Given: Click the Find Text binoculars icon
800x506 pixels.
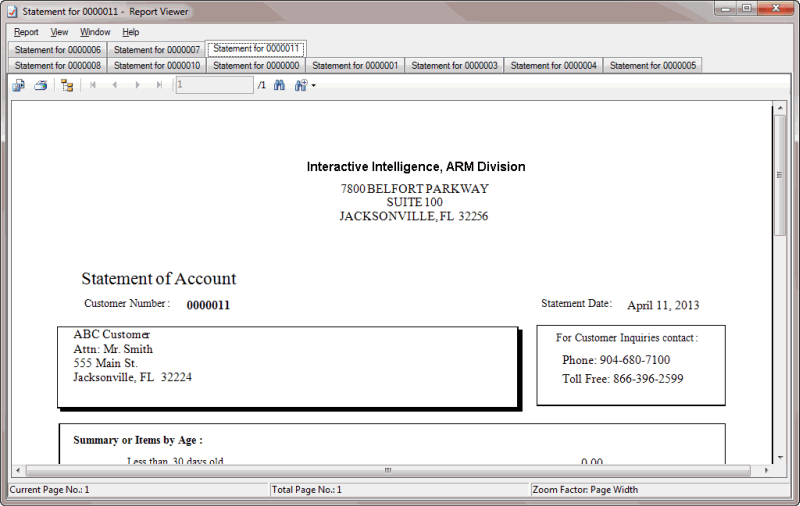Looking at the screenshot, I should (280, 86).
